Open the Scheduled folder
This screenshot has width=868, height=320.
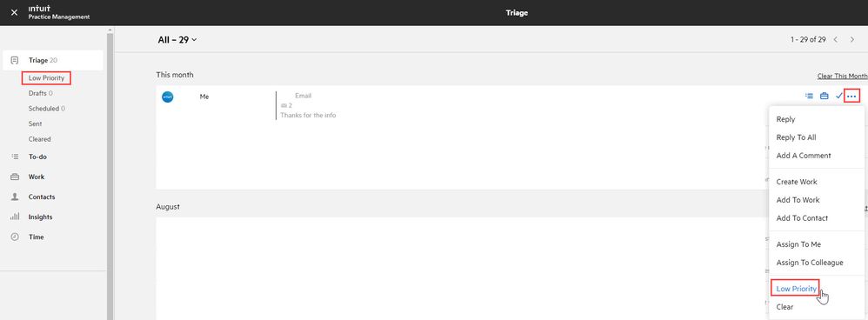coord(46,109)
